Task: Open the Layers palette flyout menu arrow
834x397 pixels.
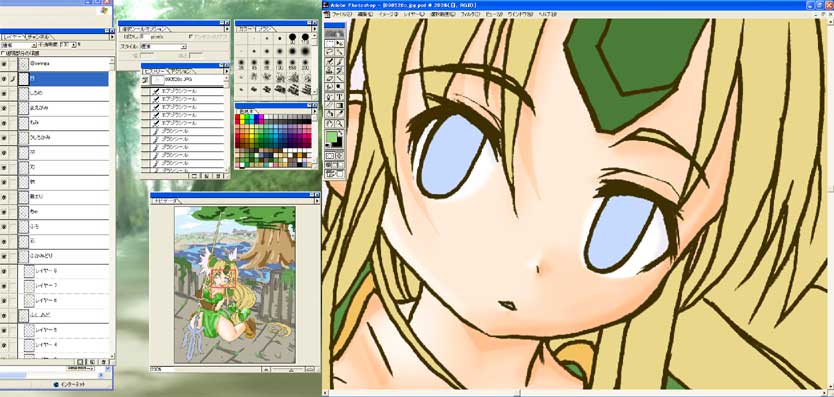Action: tap(112, 37)
